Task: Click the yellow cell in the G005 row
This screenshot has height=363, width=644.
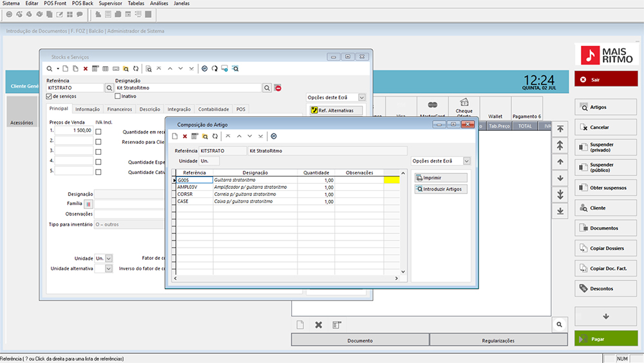Action: 392,180
